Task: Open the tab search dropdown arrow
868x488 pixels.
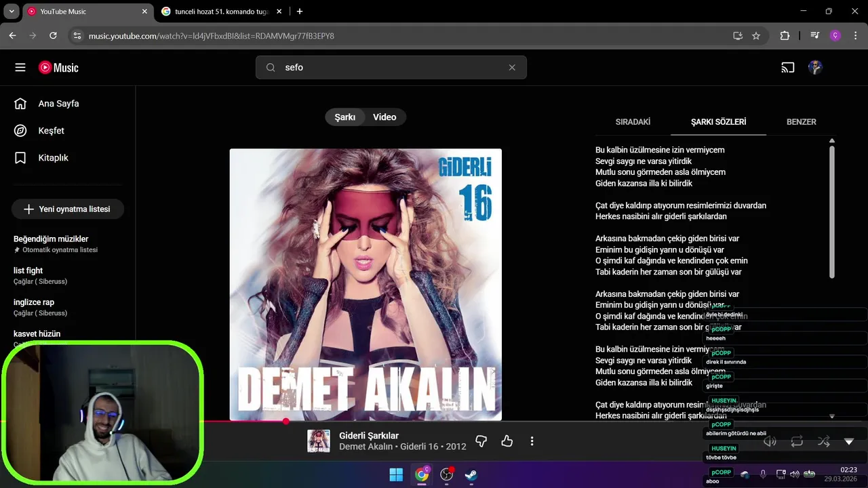Action: click(x=12, y=12)
